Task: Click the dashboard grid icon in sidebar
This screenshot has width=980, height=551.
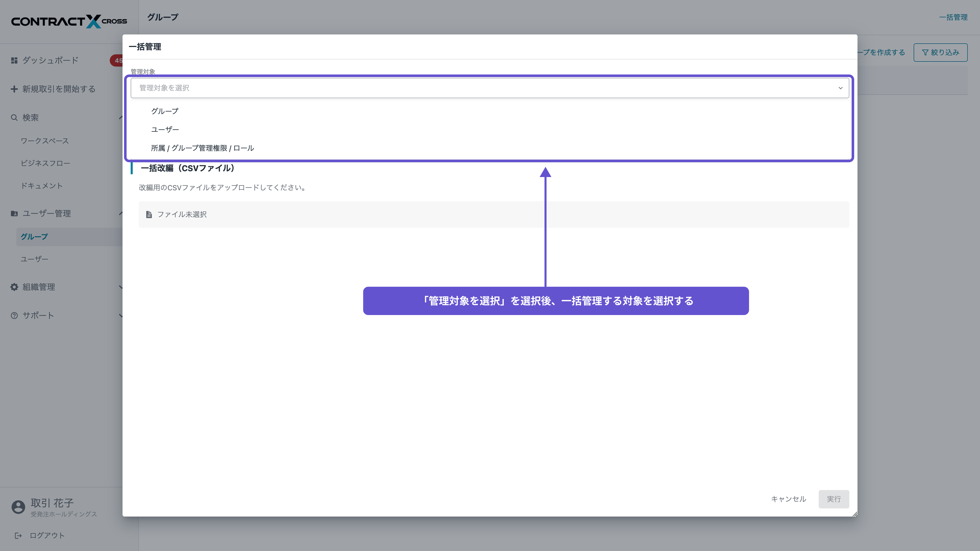Action: 14,60
